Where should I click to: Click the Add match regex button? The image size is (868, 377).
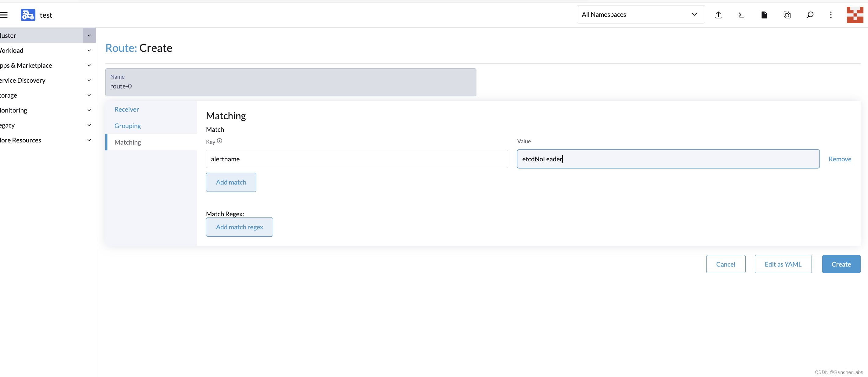(239, 227)
